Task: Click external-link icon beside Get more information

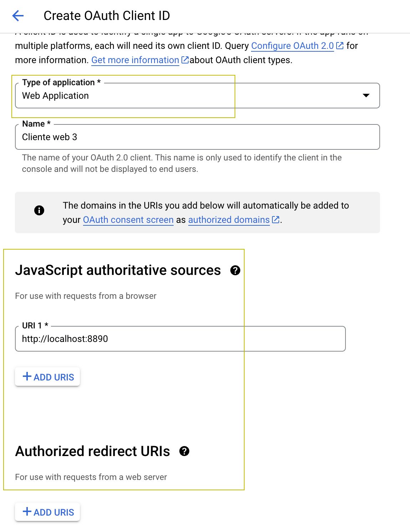Action: coord(185,60)
